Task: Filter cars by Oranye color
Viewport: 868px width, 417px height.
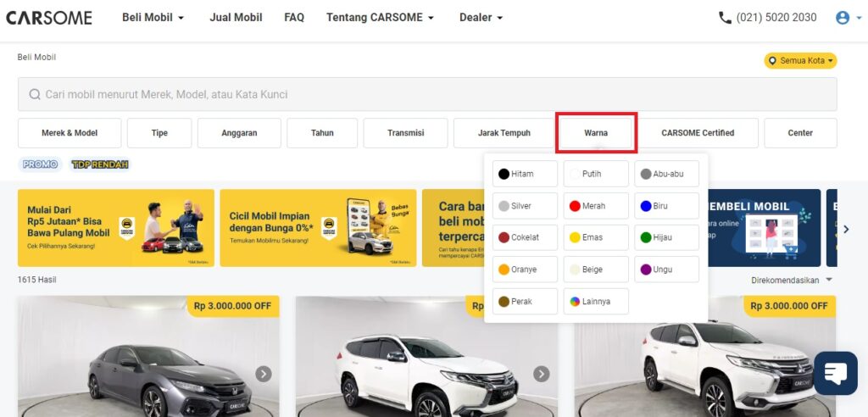Action: coord(525,270)
